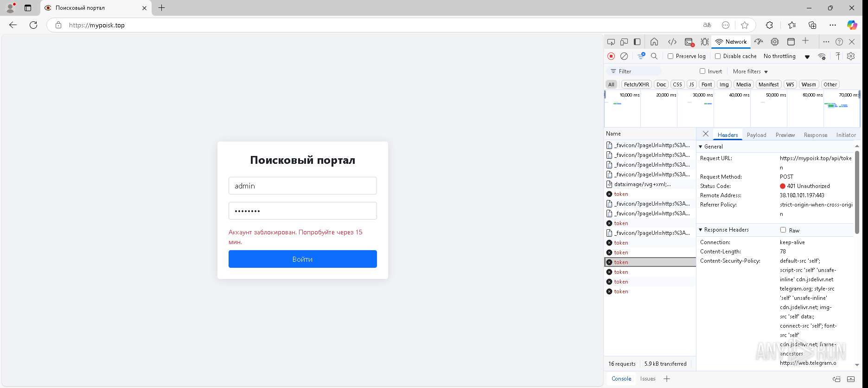Go back in browser history
The height and width of the screenshot is (388, 868).
click(13, 25)
